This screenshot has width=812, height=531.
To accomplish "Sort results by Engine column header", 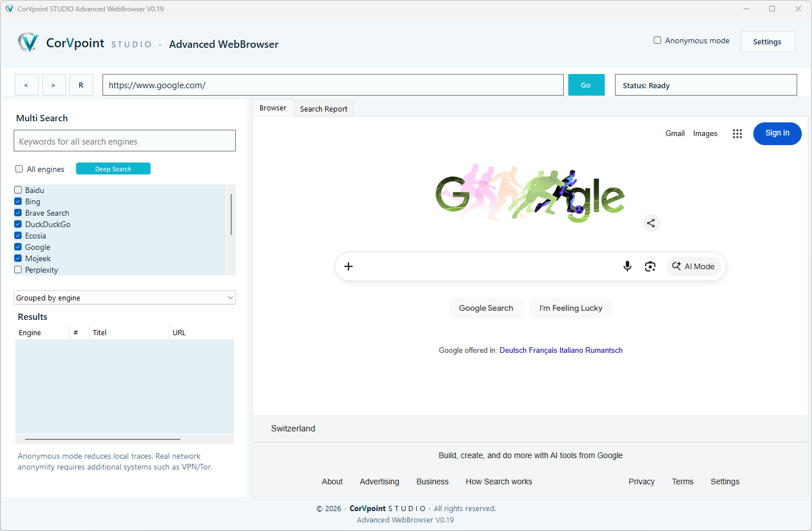I will point(42,332).
